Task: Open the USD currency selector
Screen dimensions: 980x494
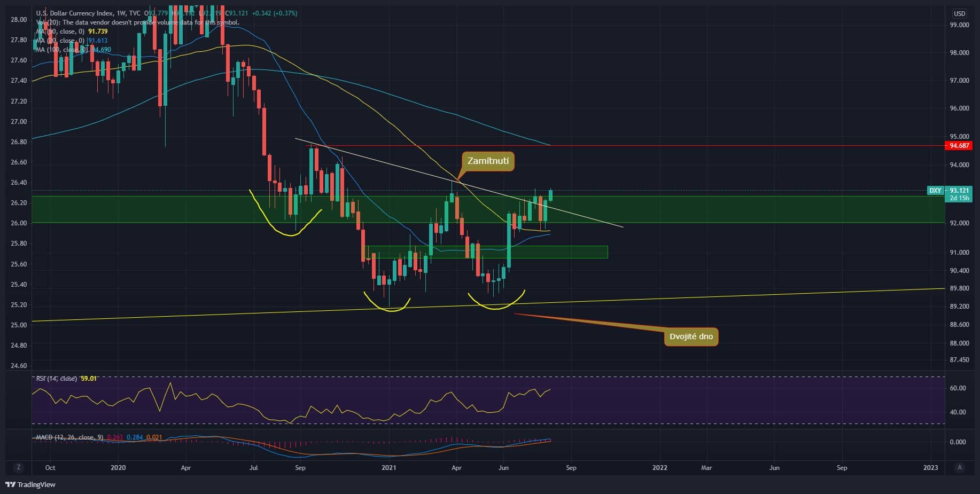Action: coord(959,13)
